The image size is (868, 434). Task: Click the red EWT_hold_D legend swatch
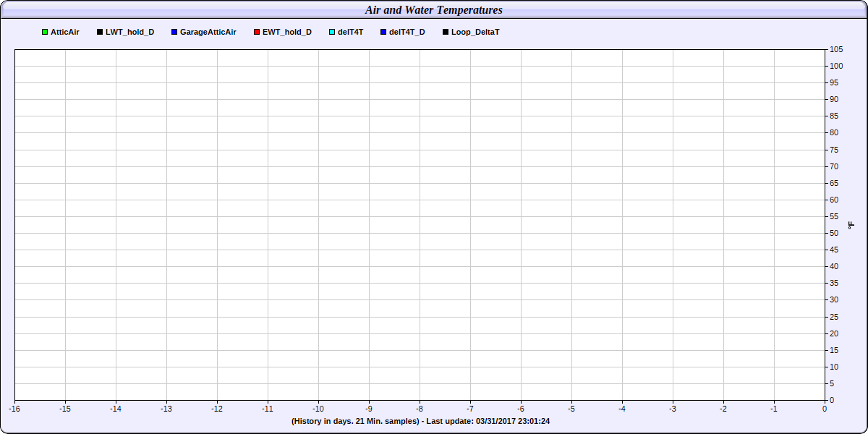[x=257, y=33]
